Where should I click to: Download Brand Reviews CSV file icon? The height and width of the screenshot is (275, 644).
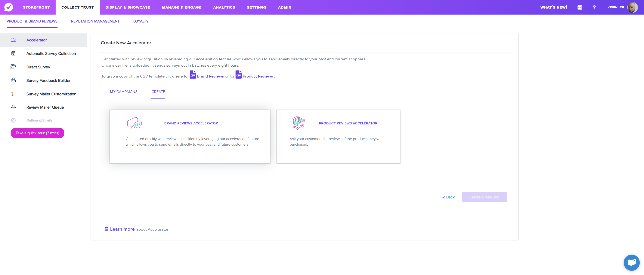[193, 74]
